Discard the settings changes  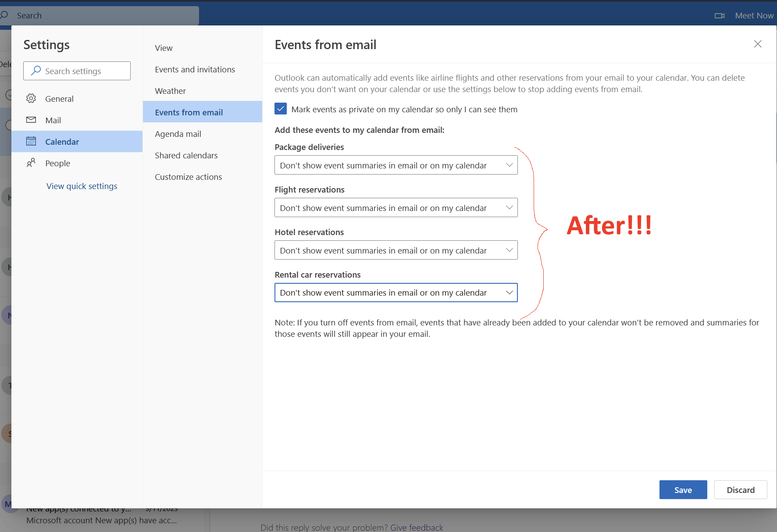[741, 490]
